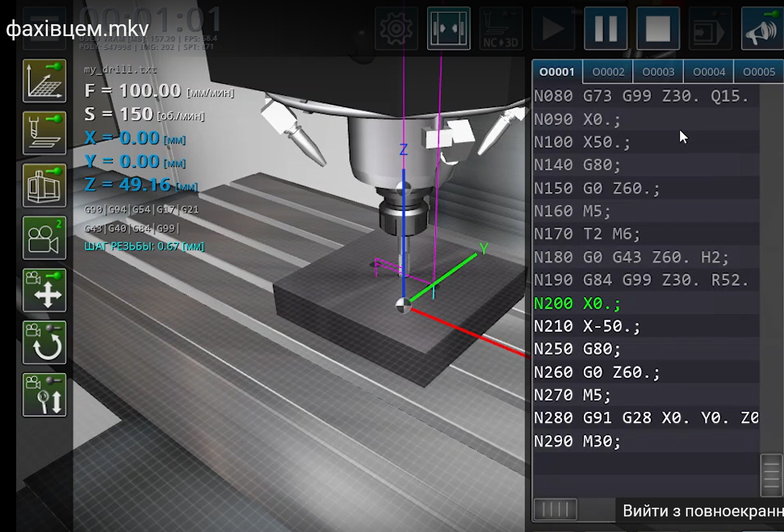
Task: Click the NC 3D button
Action: (x=501, y=29)
